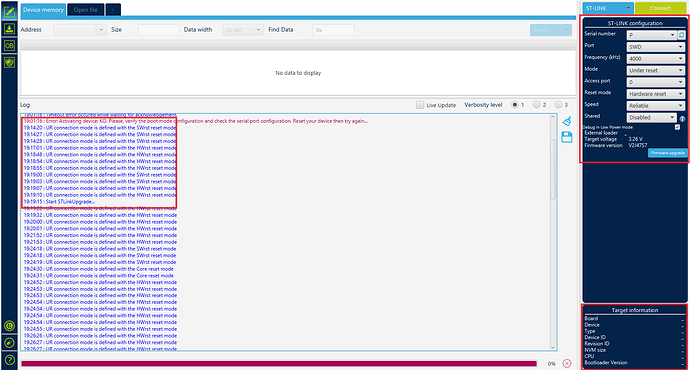This screenshot has width=690, height=370.
Task: Toggle Debug in Low Power mode checkbox
Action: (x=677, y=127)
